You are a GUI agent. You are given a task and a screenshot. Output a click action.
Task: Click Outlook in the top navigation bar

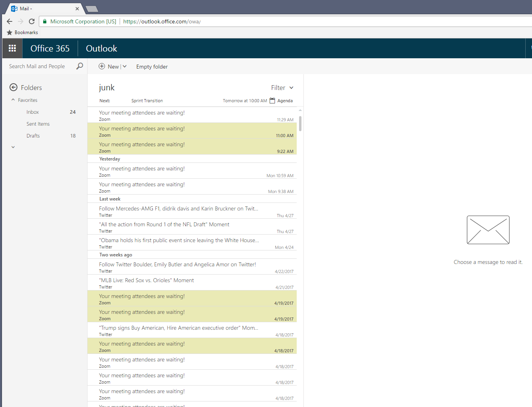(x=101, y=48)
